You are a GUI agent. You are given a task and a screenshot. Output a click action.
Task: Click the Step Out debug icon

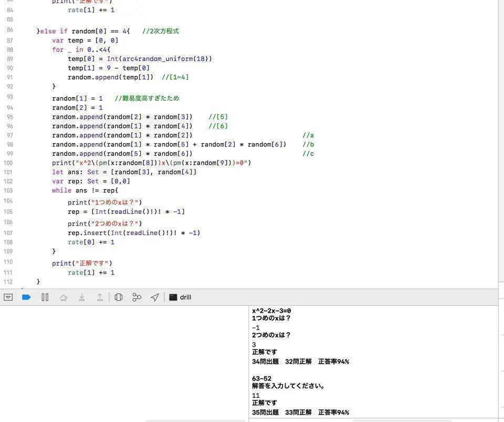click(x=100, y=297)
